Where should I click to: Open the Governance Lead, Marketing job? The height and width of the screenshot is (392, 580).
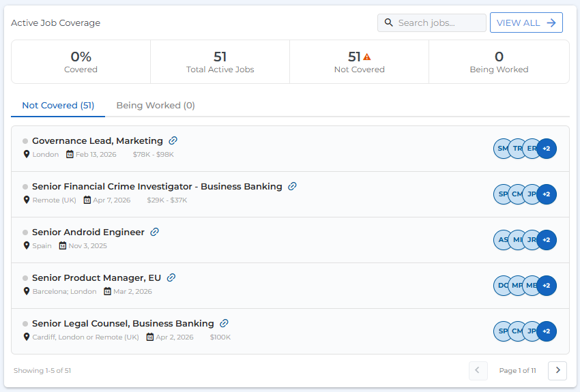[98, 140]
